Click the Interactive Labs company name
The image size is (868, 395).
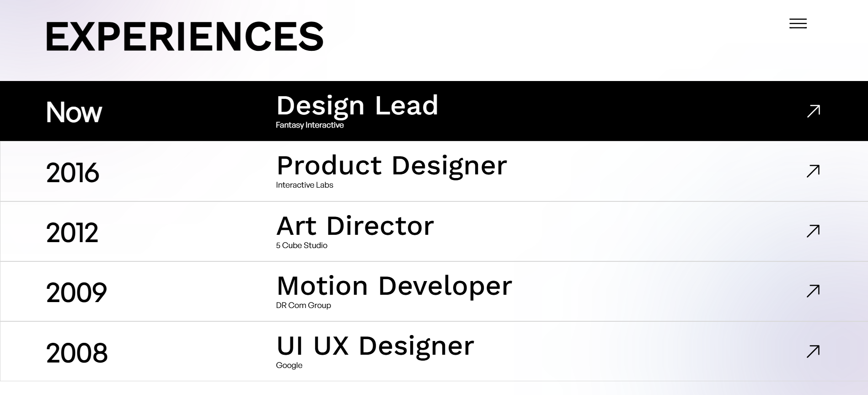point(305,185)
